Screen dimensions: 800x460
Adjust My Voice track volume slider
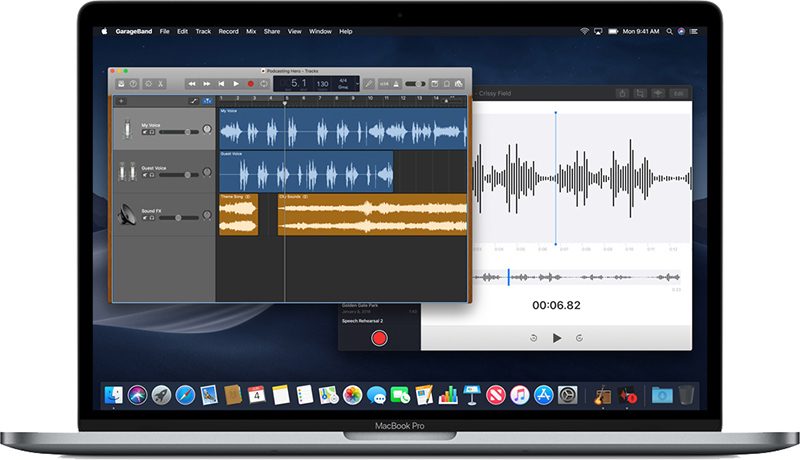point(179,132)
